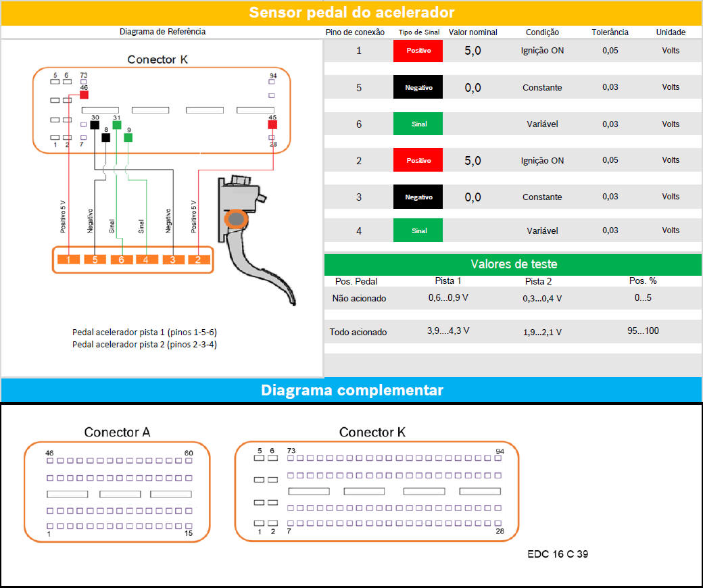Screen dimensions: 703x588
Task: Select orange pedal terminal 6
Action: click(121, 260)
